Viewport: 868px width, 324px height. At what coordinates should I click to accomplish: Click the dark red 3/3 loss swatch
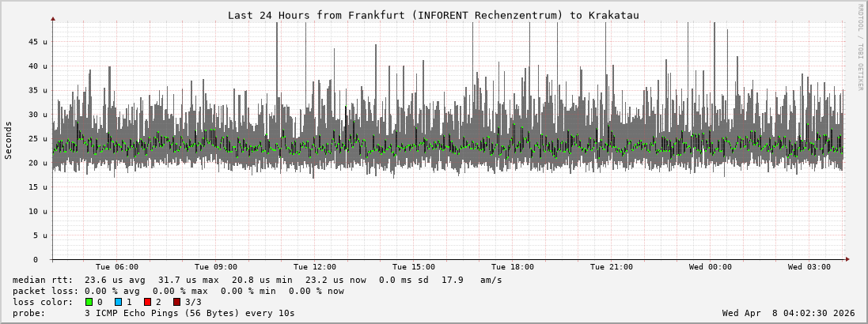tap(177, 302)
